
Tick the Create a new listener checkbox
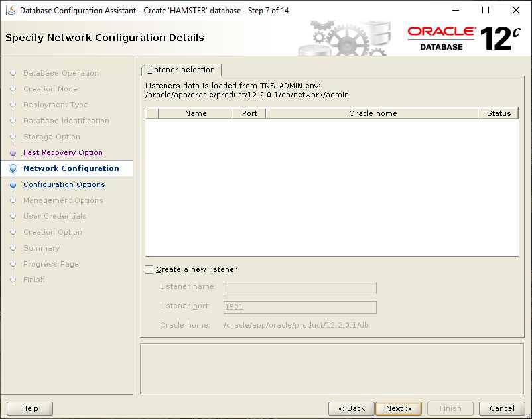pos(149,270)
